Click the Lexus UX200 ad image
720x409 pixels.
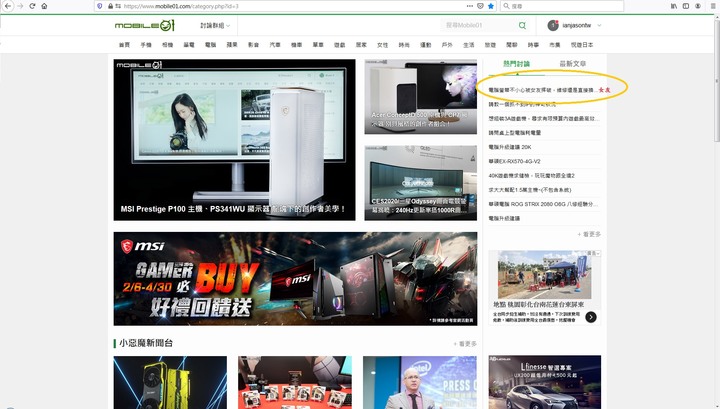pos(545,382)
